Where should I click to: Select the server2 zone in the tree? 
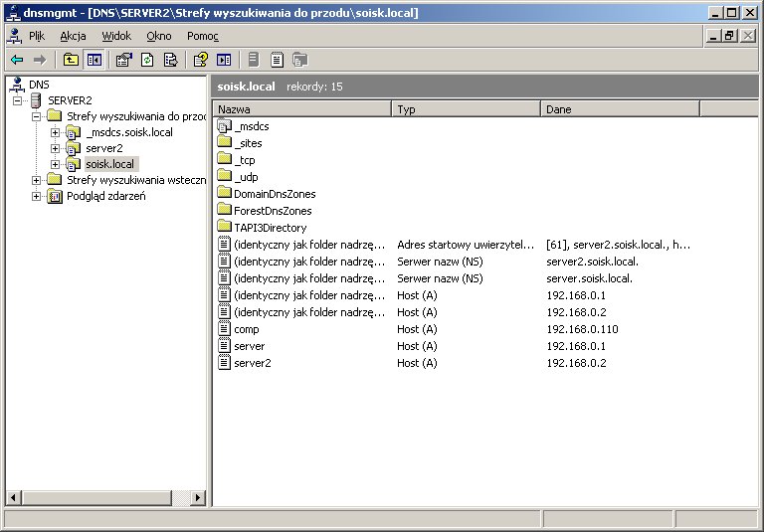(104, 148)
